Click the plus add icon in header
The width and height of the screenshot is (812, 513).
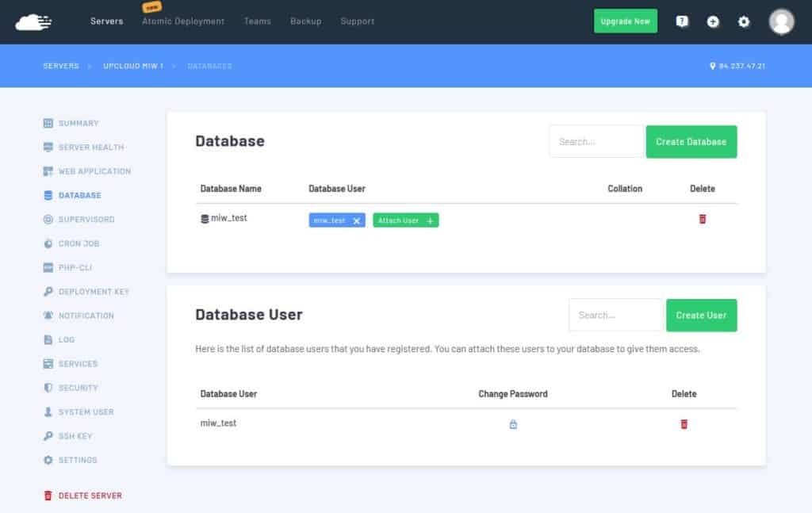[713, 21]
